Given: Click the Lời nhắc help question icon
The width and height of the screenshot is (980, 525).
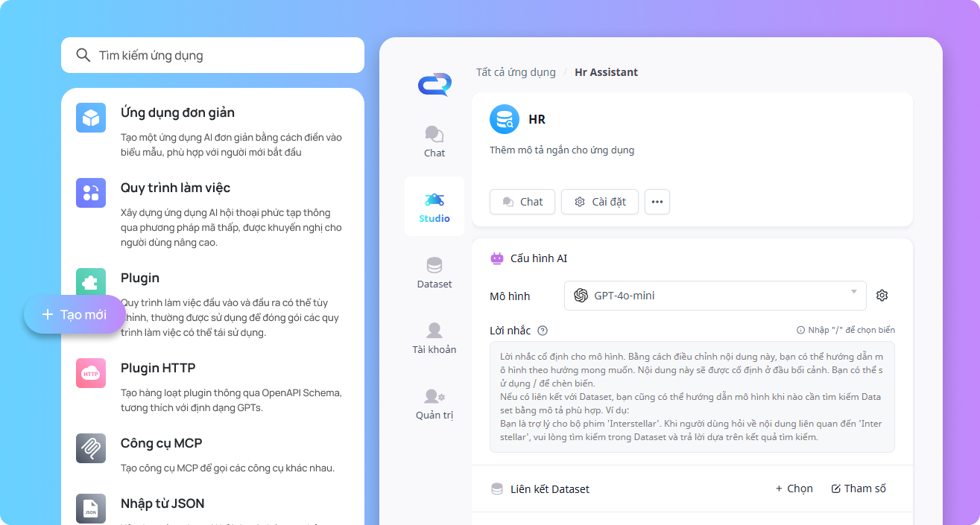Looking at the screenshot, I should (x=543, y=331).
